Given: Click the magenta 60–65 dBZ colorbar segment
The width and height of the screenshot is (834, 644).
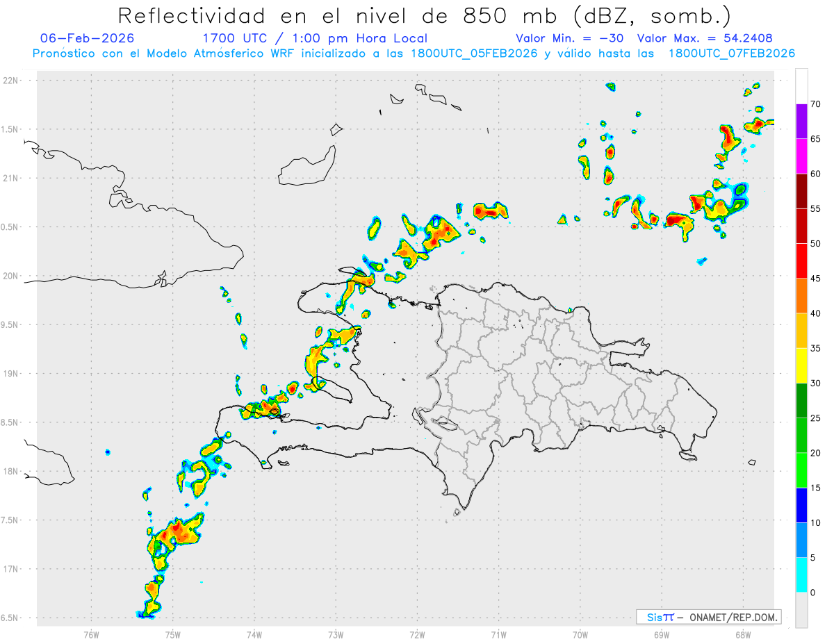Looking at the screenshot, I should pos(801,156).
